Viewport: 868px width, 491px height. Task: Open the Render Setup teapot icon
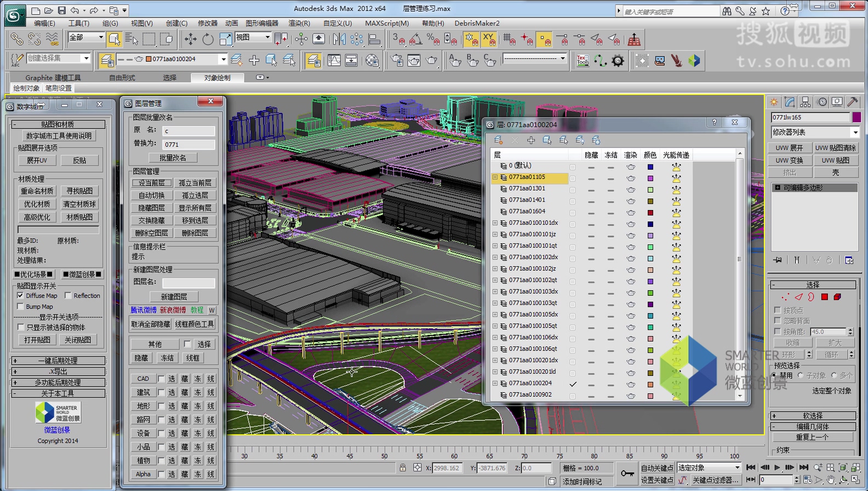pyautogui.click(x=396, y=60)
